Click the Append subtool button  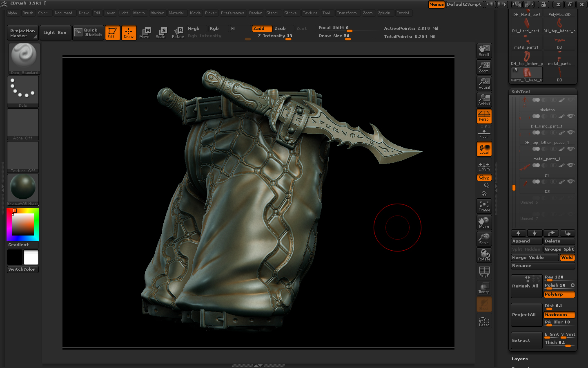526,241
